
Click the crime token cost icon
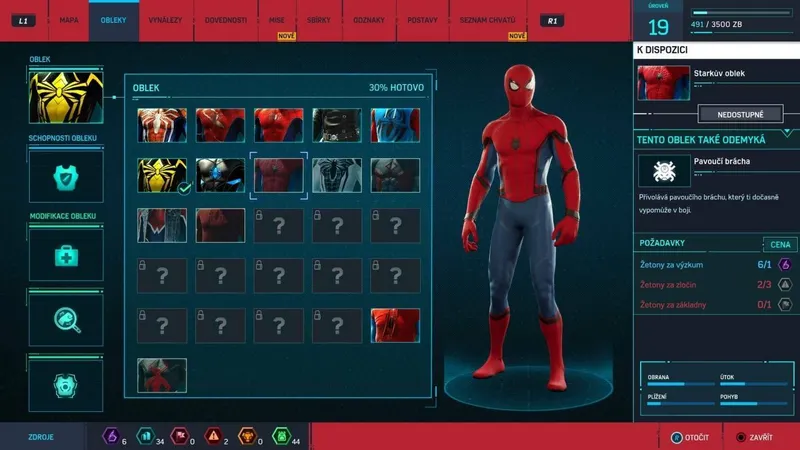[x=785, y=285]
